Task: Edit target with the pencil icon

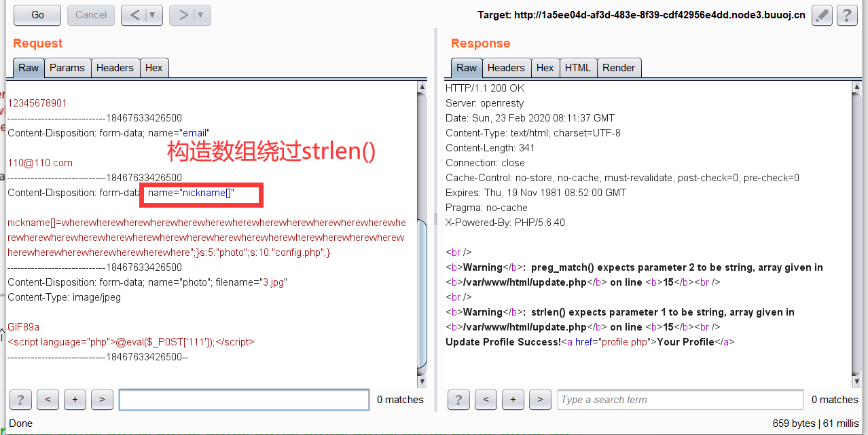Action: [822, 15]
